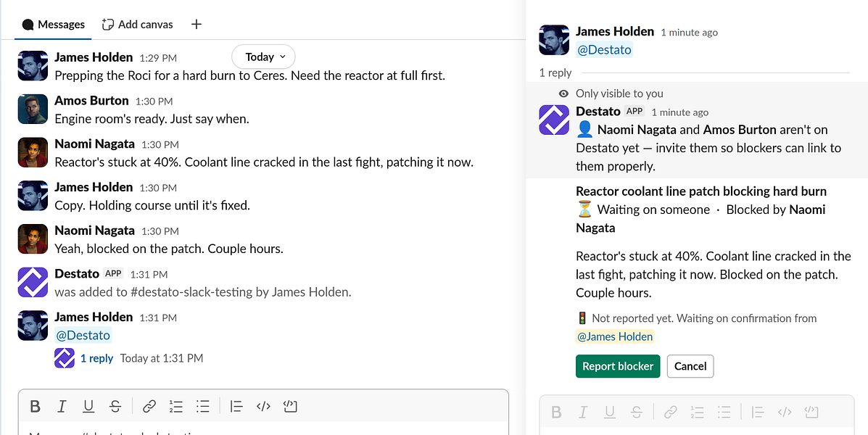Open the Today date dropdown
Viewport: 868px width, 435px height.
coord(263,57)
